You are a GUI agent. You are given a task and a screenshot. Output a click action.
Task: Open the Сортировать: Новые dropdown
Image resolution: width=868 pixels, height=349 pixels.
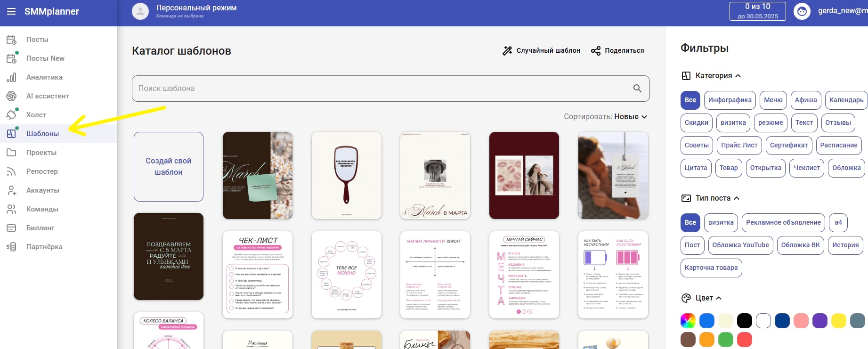606,117
